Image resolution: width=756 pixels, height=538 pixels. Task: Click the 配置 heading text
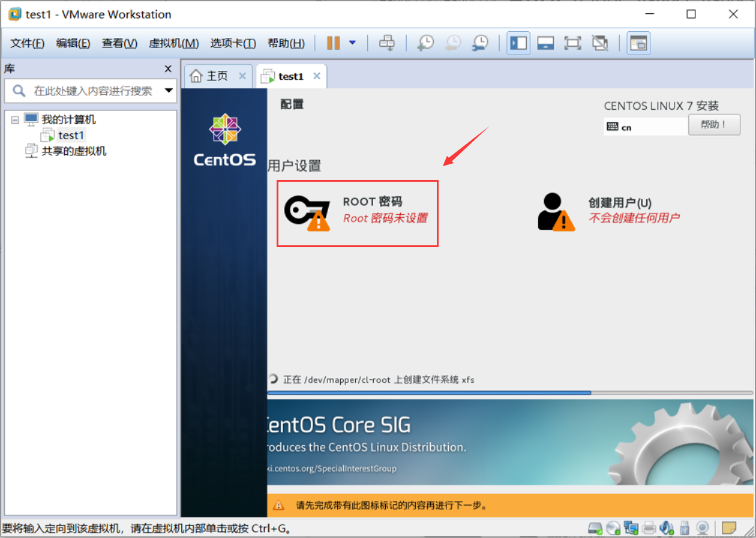[292, 104]
